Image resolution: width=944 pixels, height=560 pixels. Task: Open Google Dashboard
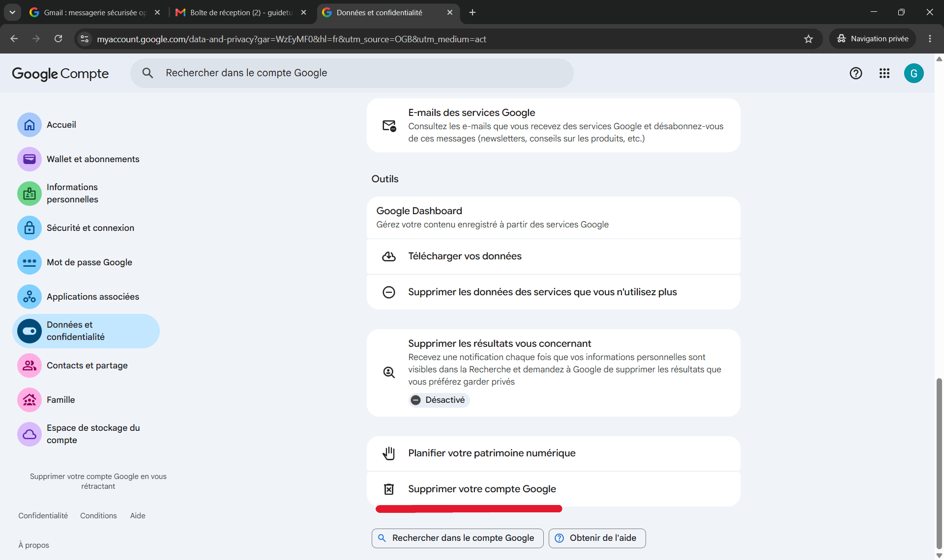coord(554,218)
